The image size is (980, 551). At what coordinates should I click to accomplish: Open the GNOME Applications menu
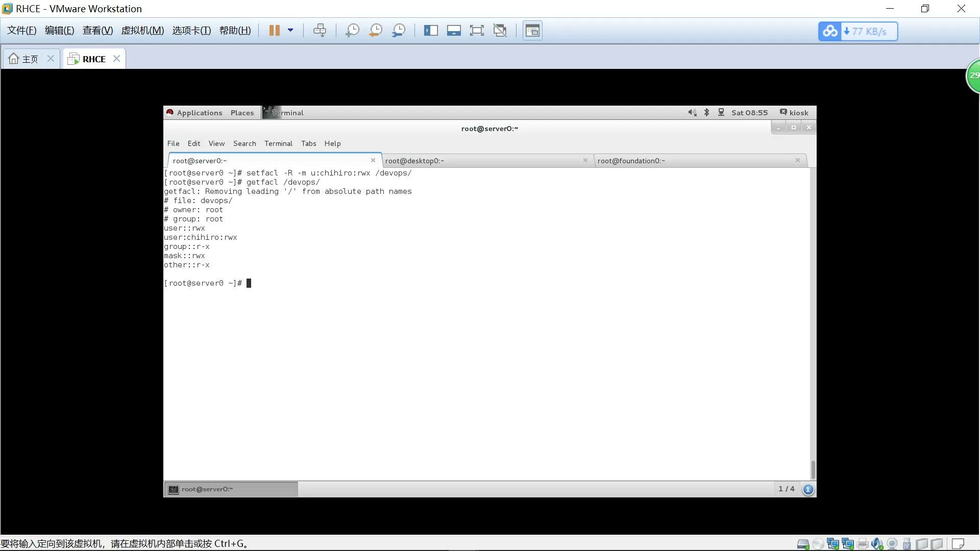click(199, 113)
